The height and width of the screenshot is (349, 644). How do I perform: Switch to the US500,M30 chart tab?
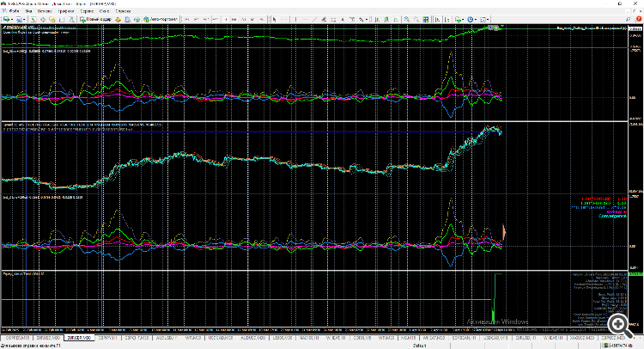click(x=283, y=338)
